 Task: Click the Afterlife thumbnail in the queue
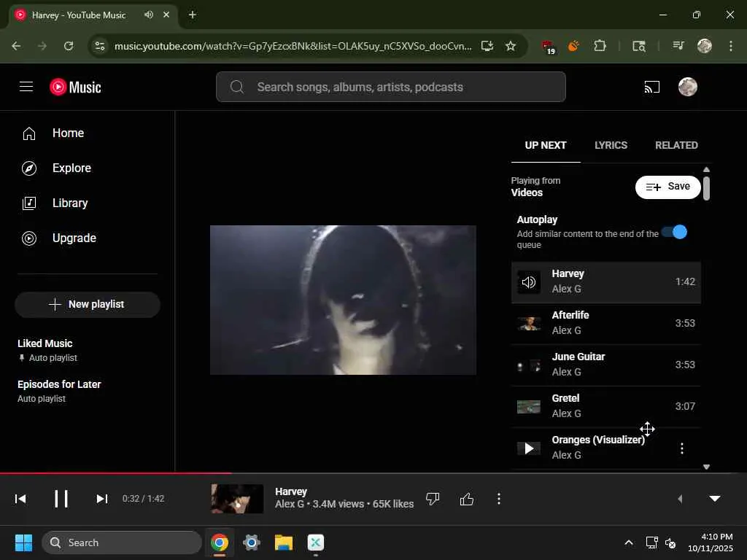click(x=529, y=324)
